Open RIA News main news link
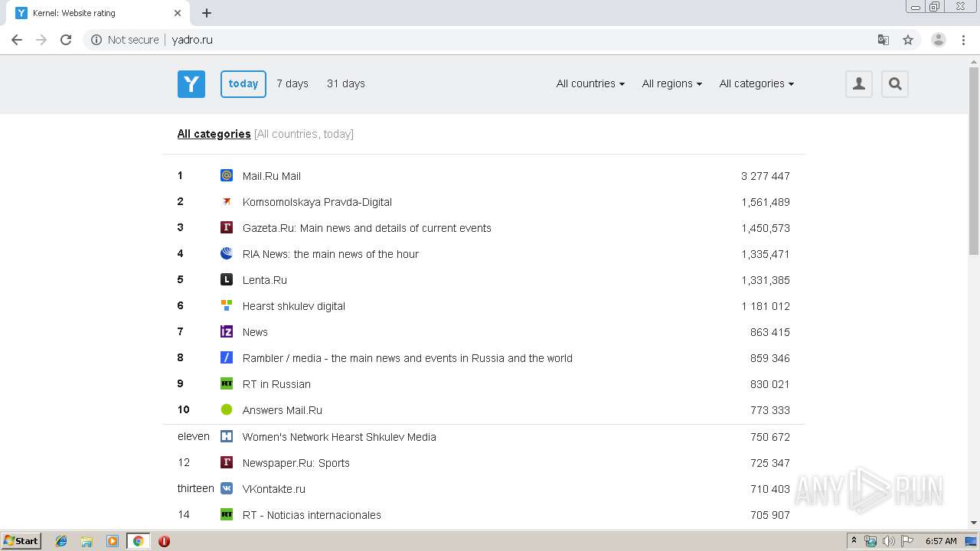The height and width of the screenshot is (551, 980). 331,254
